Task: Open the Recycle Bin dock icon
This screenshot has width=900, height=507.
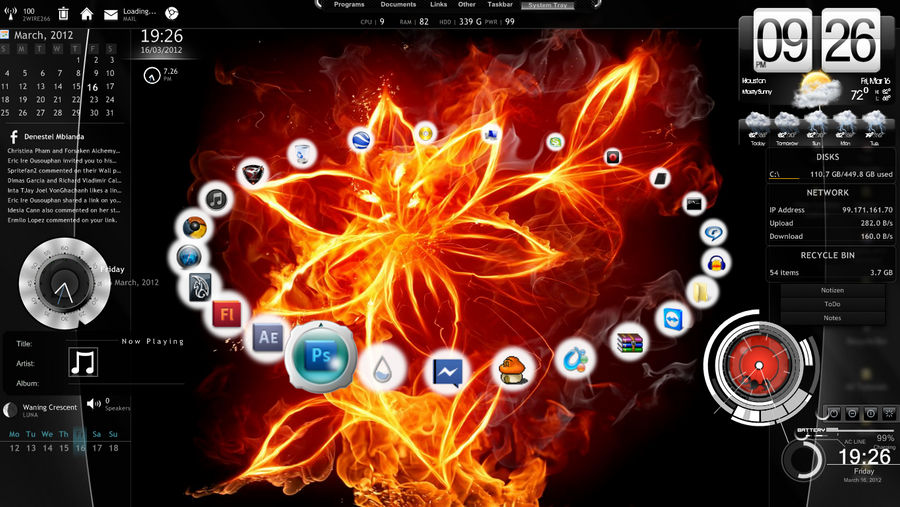Action: 302,153
